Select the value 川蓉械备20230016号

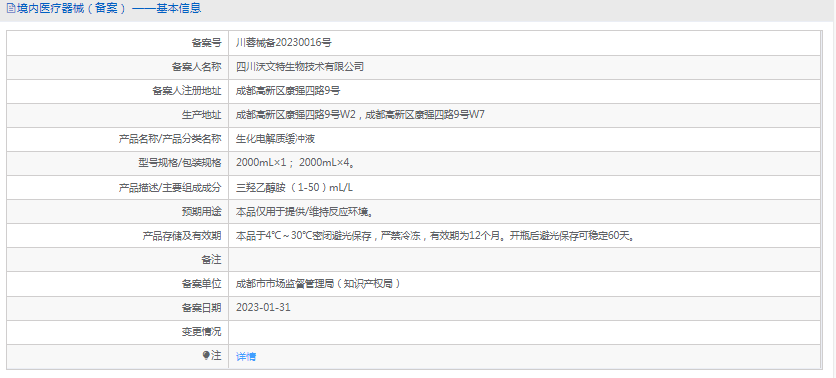click(283, 43)
